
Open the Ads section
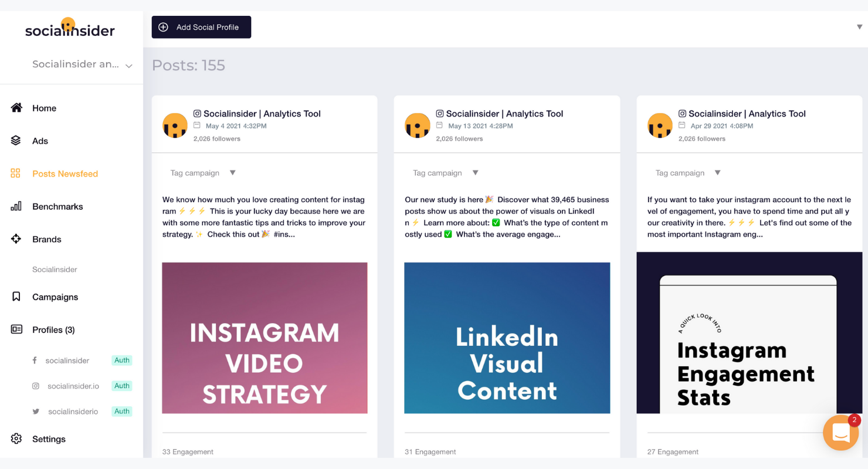pyautogui.click(x=40, y=141)
